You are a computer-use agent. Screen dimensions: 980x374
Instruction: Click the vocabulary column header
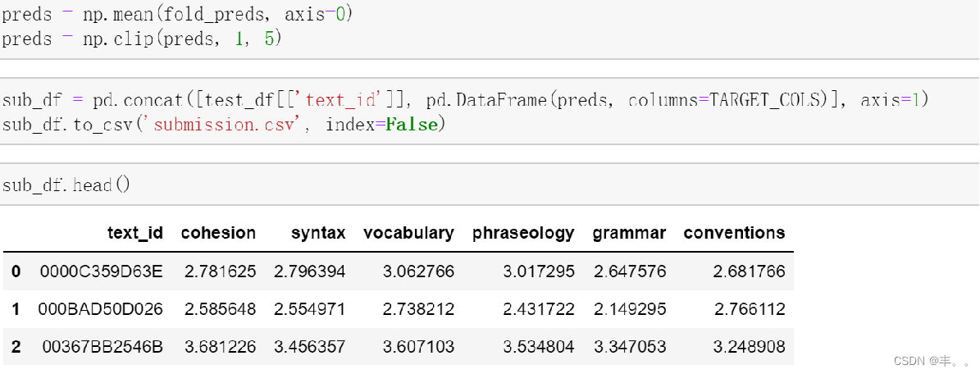click(x=408, y=233)
